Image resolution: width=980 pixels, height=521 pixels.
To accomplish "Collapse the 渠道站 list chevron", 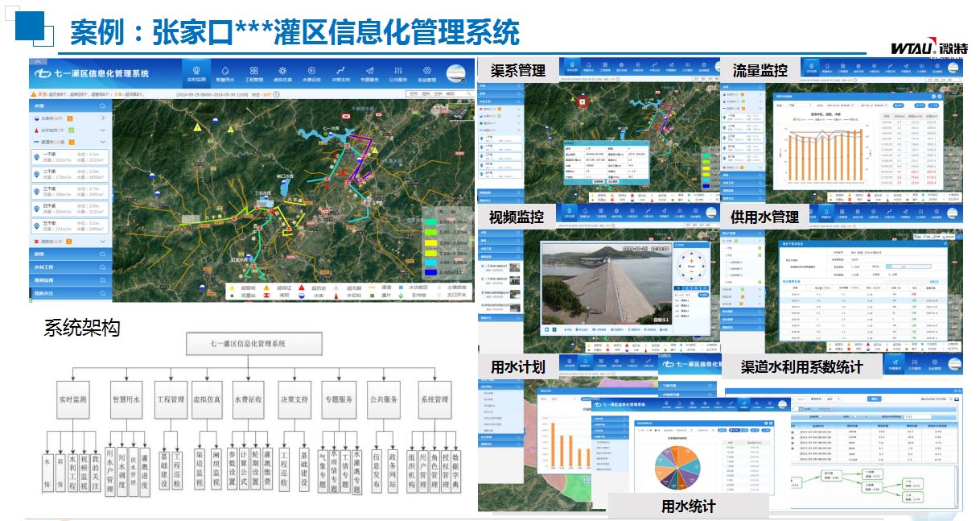I will [x=102, y=142].
